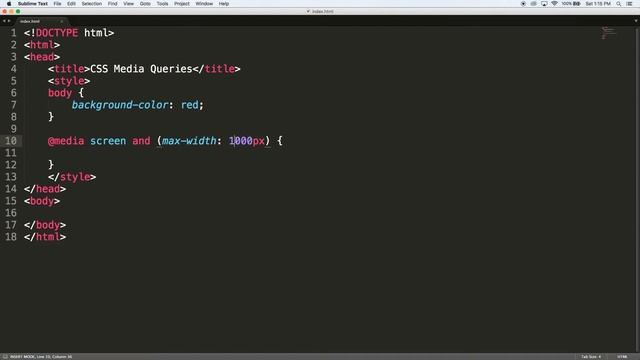Click the previous tab arrow
The height and width of the screenshot is (360, 640).
(x=4, y=21)
